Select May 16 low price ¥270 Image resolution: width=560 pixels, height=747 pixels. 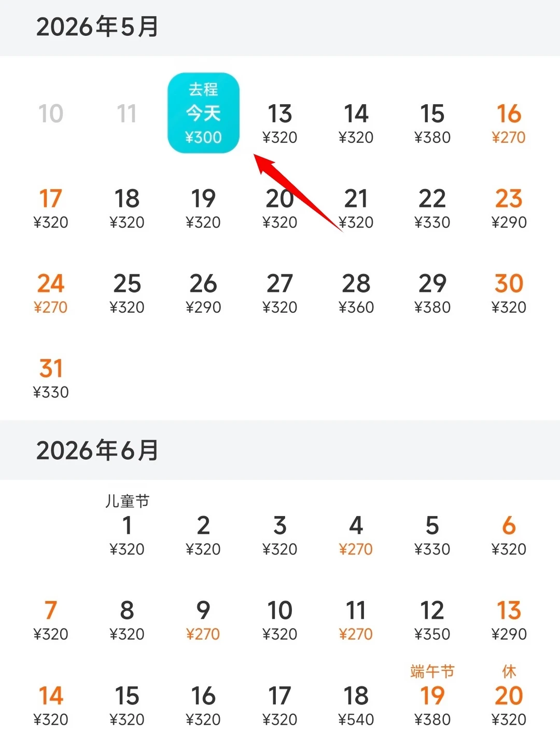click(x=509, y=123)
